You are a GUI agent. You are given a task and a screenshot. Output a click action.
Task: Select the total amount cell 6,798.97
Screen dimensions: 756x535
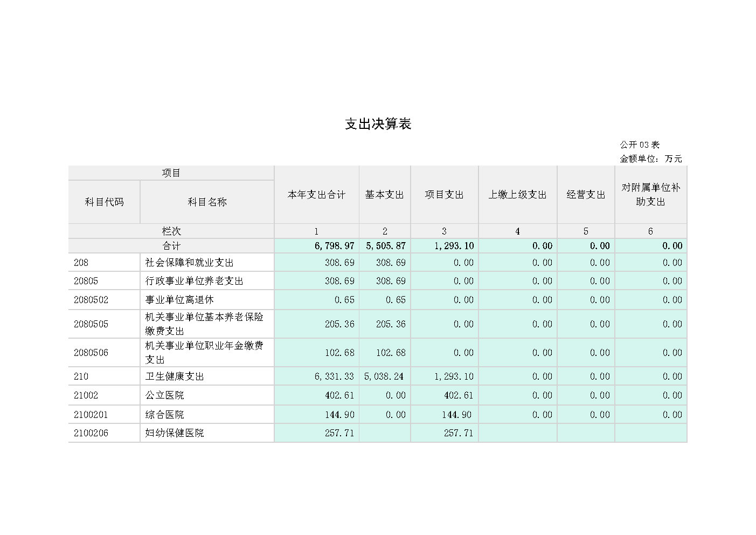click(x=334, y=246)
